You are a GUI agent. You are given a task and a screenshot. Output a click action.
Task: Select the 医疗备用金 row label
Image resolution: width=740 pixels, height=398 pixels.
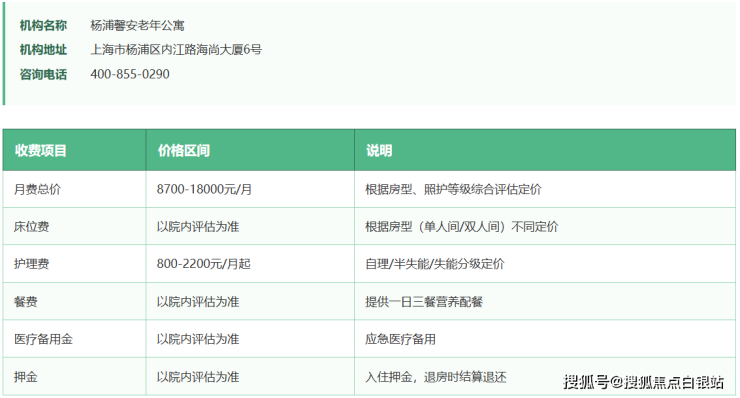tap(43, 339)
